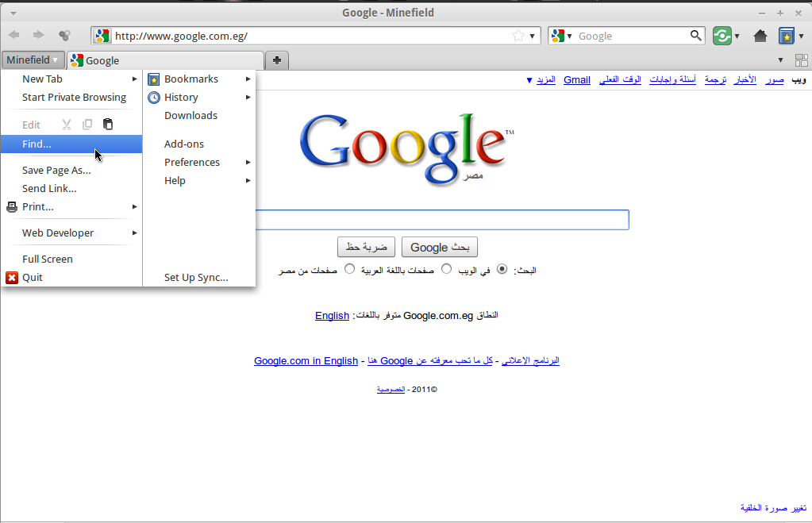Click the History clock icon in menu
Viewport: 812px width, 523px height.
[x=154, y=98]
